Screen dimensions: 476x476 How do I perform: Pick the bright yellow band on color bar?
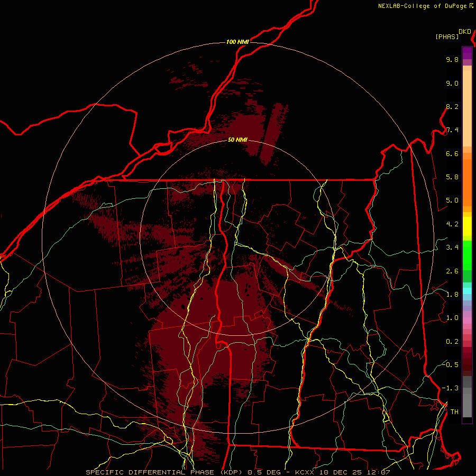(467, 226)
